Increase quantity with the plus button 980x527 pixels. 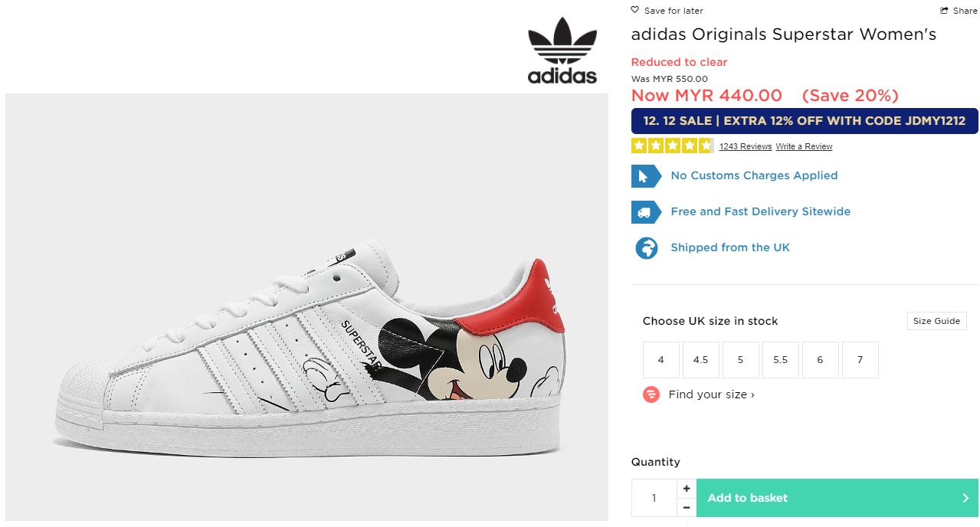687,489
